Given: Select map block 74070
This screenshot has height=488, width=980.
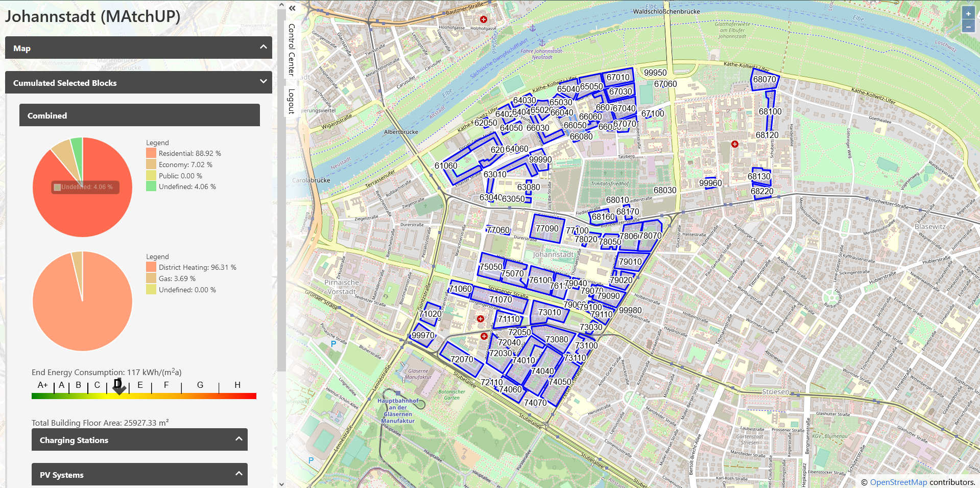Looking at the screenshot, I should point(535,403).
